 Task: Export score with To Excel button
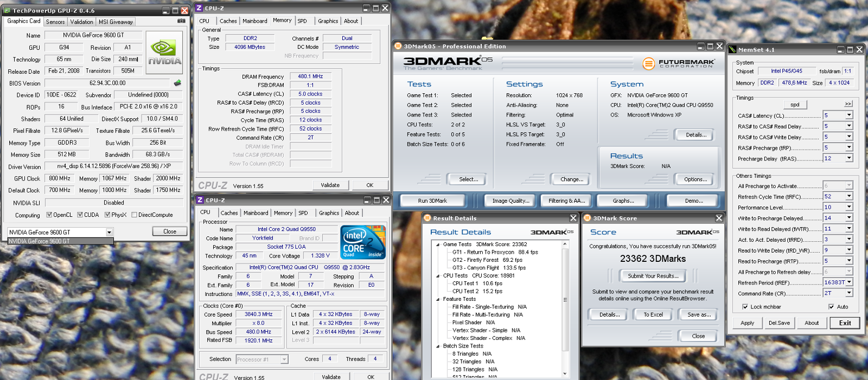click(653, 314)
